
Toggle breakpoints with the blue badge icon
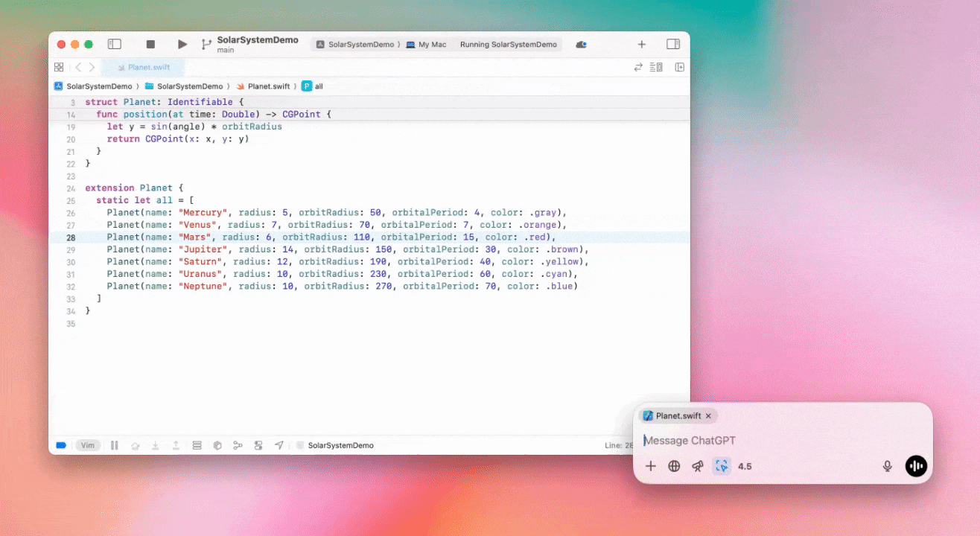(60, 445)
